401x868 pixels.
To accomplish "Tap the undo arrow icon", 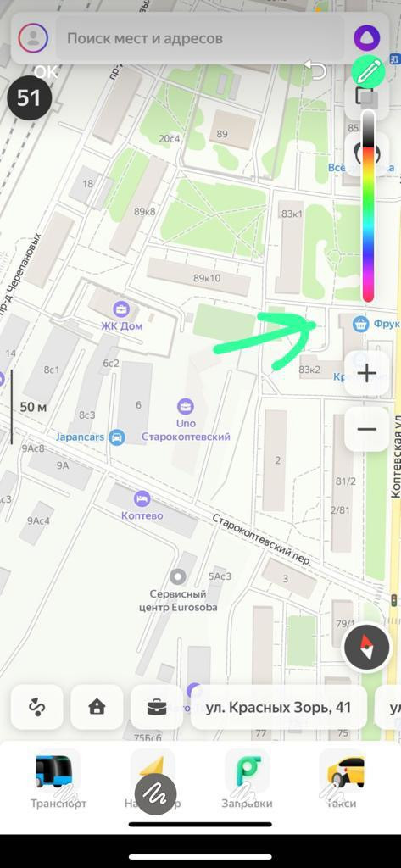I will pyautogui.click(x=315, y=70).
